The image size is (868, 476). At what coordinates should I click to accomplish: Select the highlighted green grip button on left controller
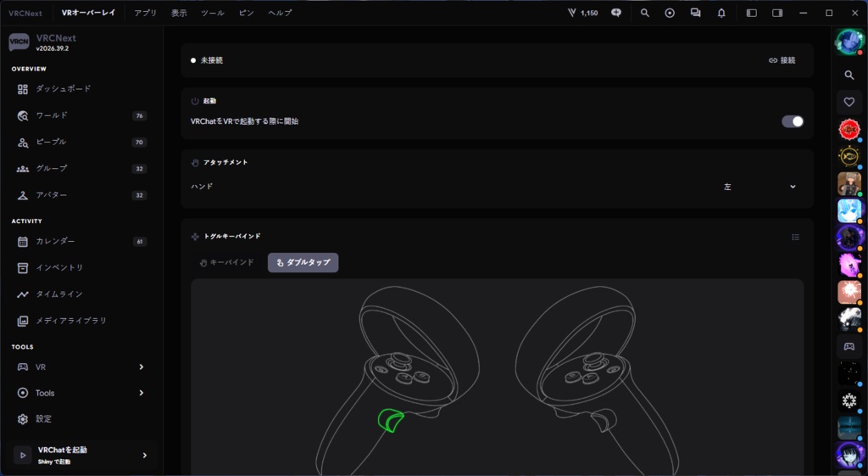[x=391, y=421]
